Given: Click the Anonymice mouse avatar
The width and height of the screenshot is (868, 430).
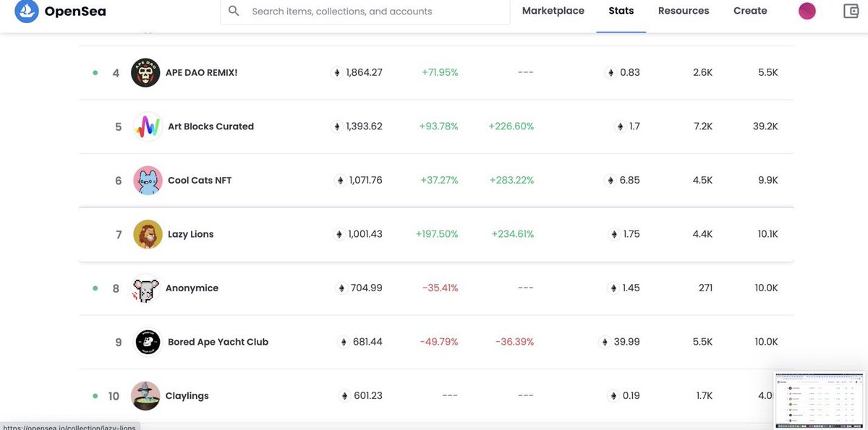Looking at the screenshot, I should coord(145,288).
